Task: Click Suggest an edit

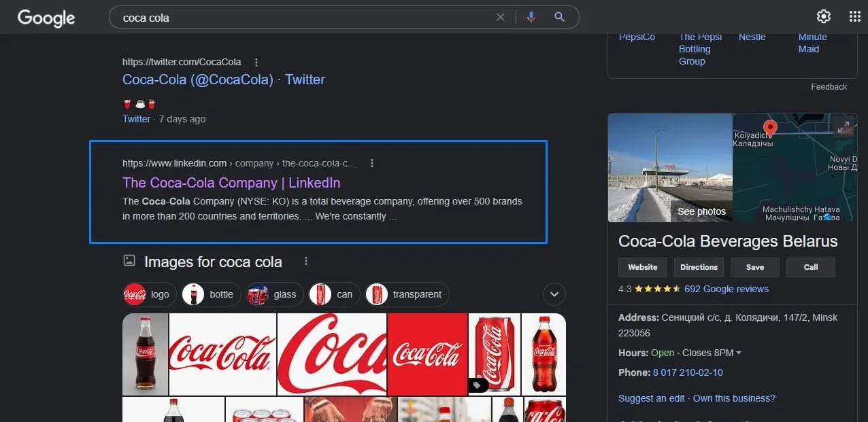Action: (x=652, y=398)
